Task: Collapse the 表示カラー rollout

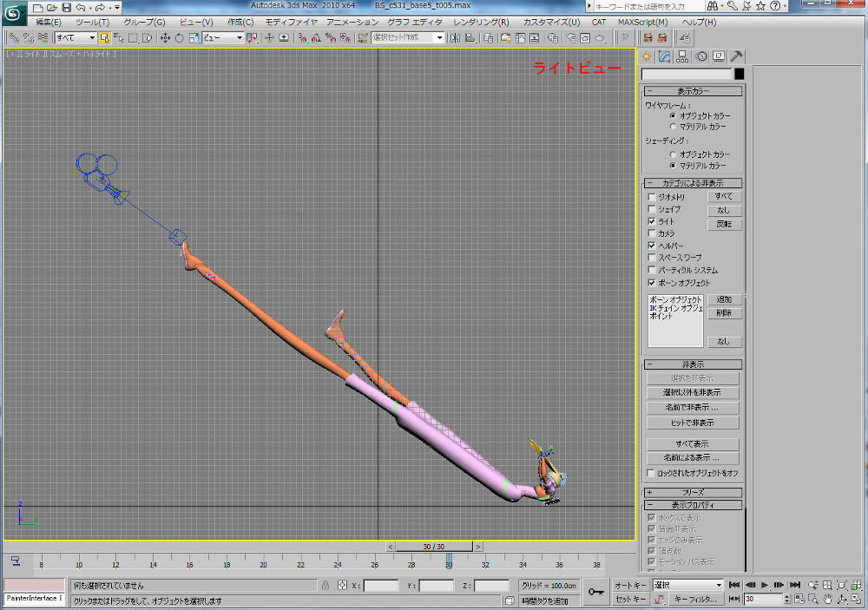Action: [693, 91]
